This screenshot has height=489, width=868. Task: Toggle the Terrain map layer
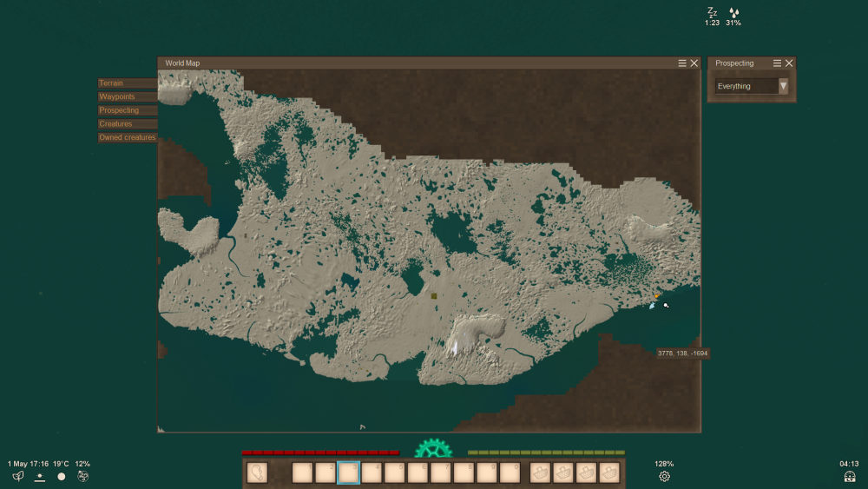[128, 83]
